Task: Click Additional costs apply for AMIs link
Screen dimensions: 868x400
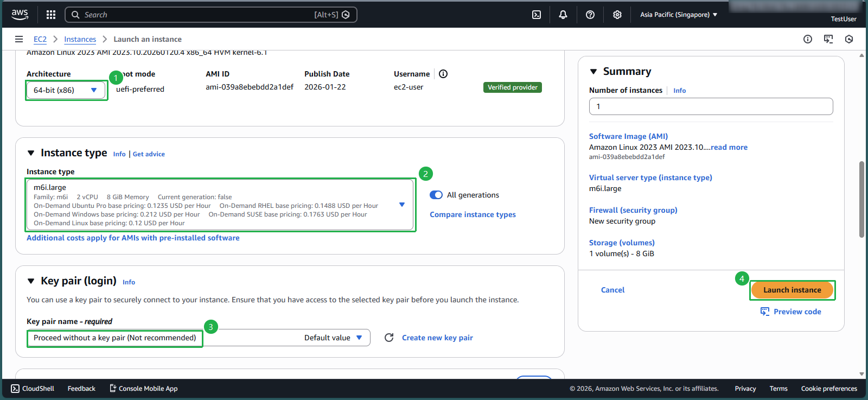Action: pyautogui.click(x=133, y=238)
